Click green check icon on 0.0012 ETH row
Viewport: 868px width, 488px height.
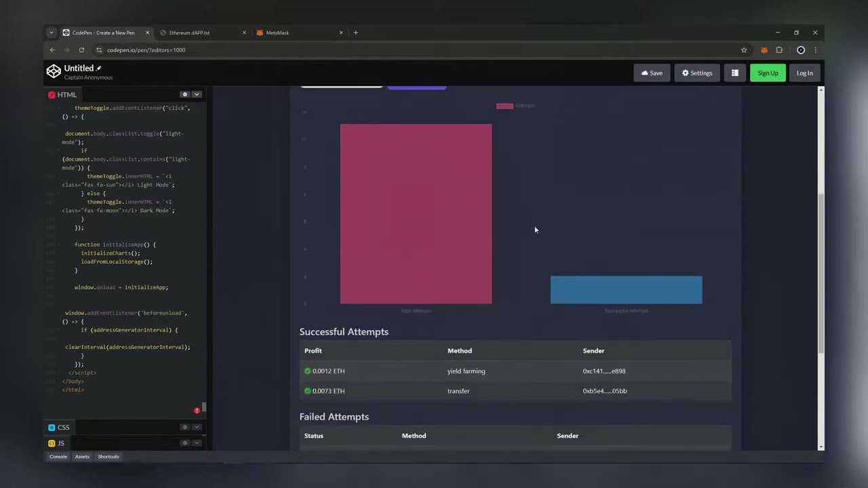(x=307, y=371)
